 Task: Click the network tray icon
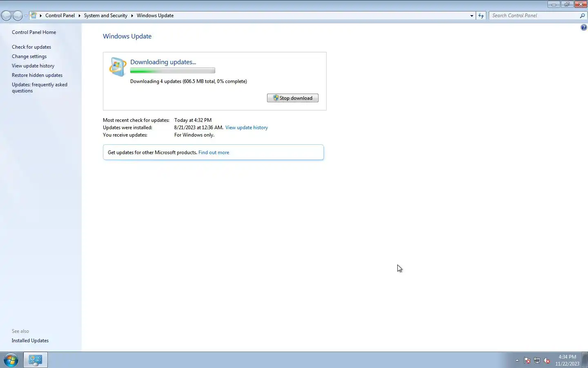(x=537, y=360)
